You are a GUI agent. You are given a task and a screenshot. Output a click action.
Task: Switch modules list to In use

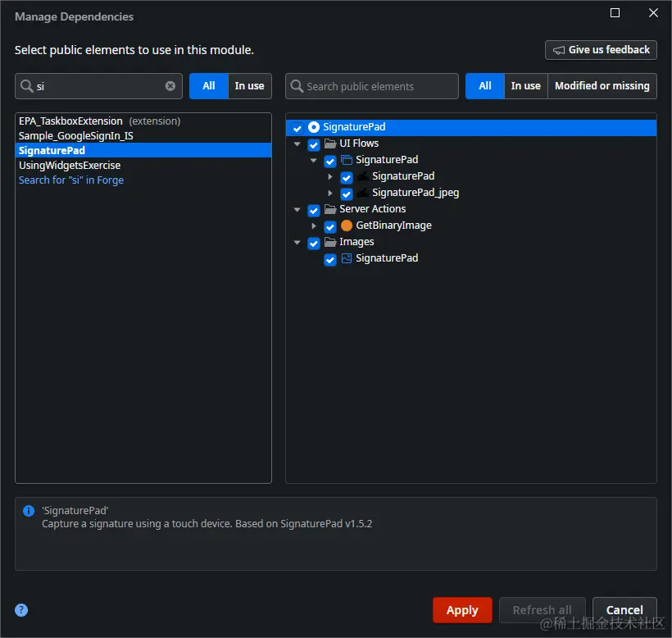coord(249,86)
